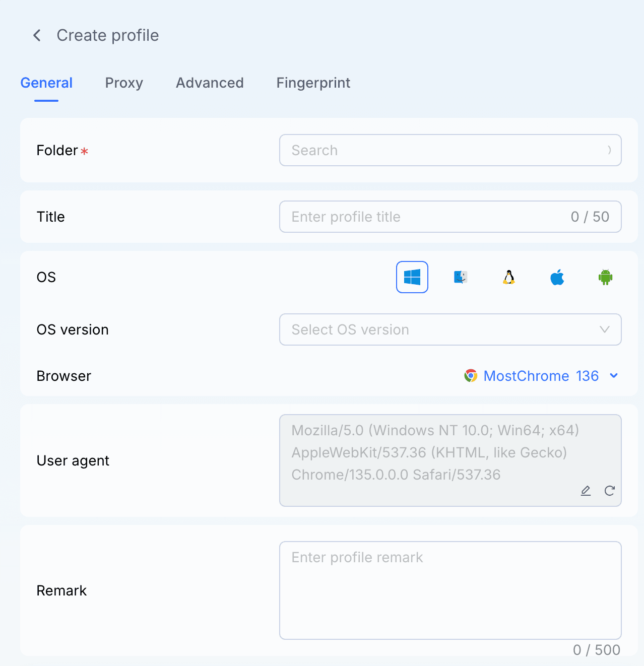The image size is (644, 666).
Task: Click the MostChrome 136 link text
Action: (x=541, y=376)
